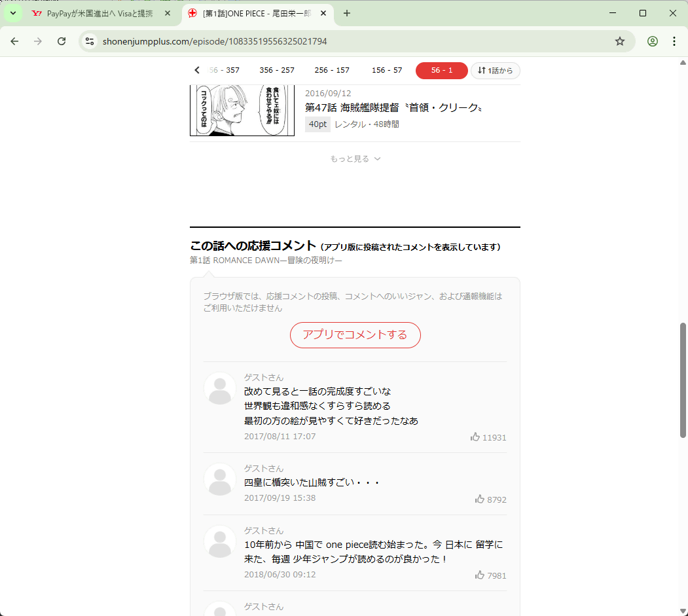Open the tab search dropdown
Screen dimensions: 688x616
coord(13,13)
